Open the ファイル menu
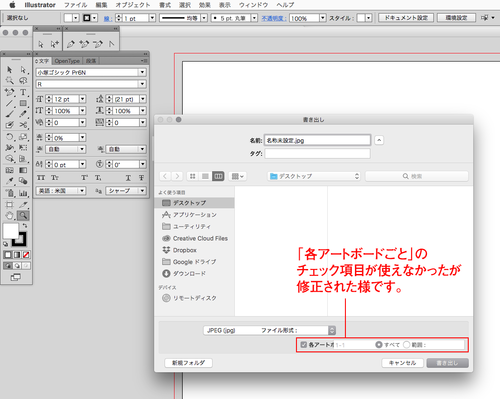Image resolution: width=500 pixels, height=399 pixels. click(76, 5)
